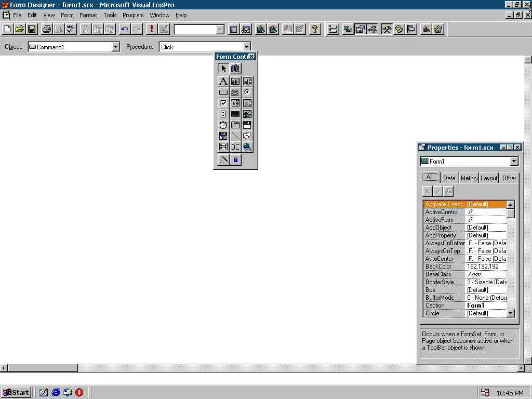The height and width of the screenshot is (399, 532).
Task: Click the Properties list scroll down arrow
Action: 510,313
